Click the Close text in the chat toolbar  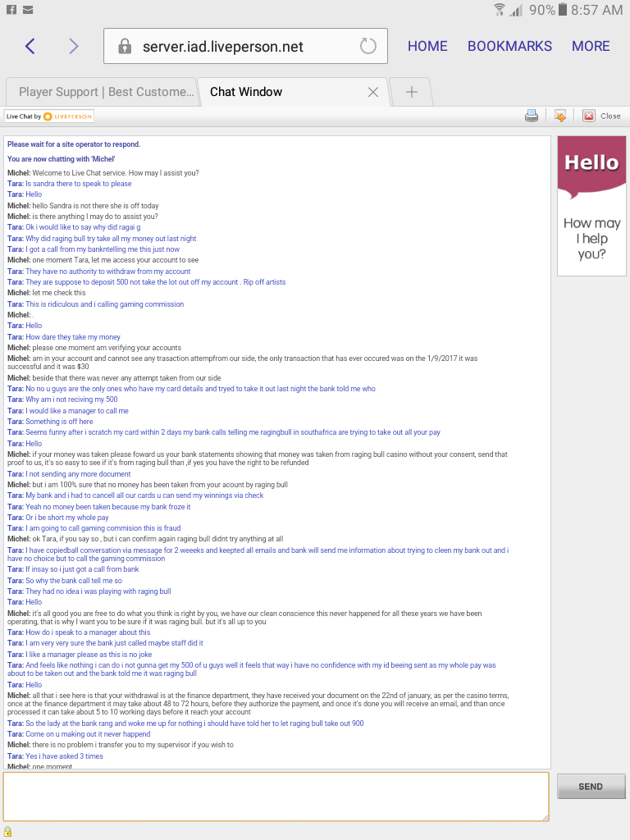coord(610,116)
